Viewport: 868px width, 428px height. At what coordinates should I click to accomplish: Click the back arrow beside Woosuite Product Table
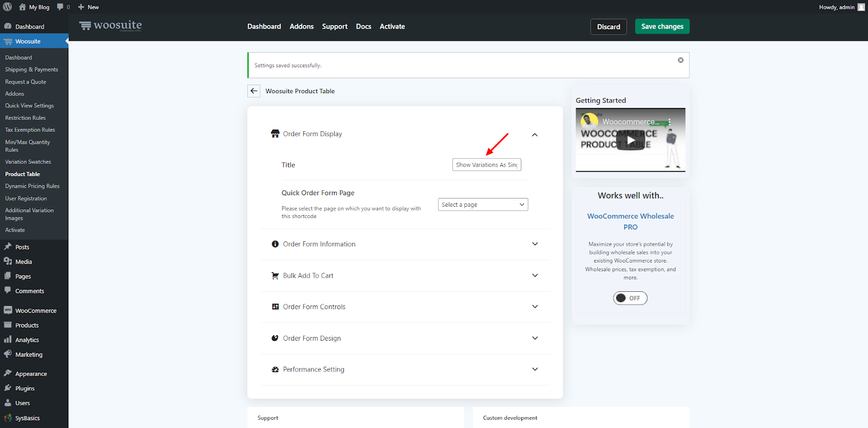click(254, 91)
